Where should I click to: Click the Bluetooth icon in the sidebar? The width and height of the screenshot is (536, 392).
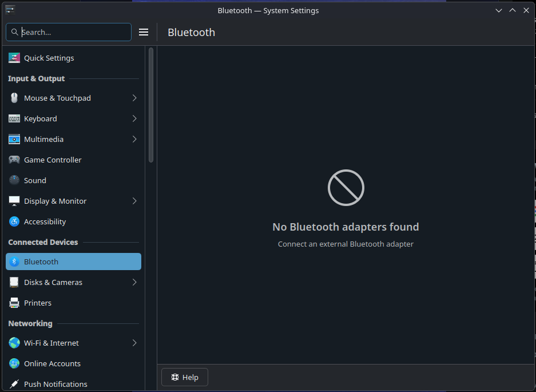(14, 262)
